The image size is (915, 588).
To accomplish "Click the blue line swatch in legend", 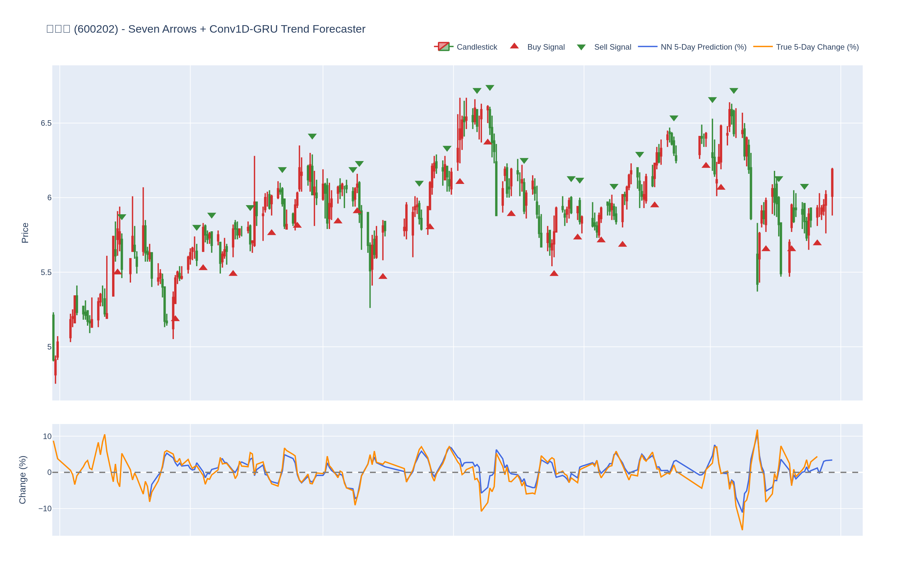I will tap(647, 47).
